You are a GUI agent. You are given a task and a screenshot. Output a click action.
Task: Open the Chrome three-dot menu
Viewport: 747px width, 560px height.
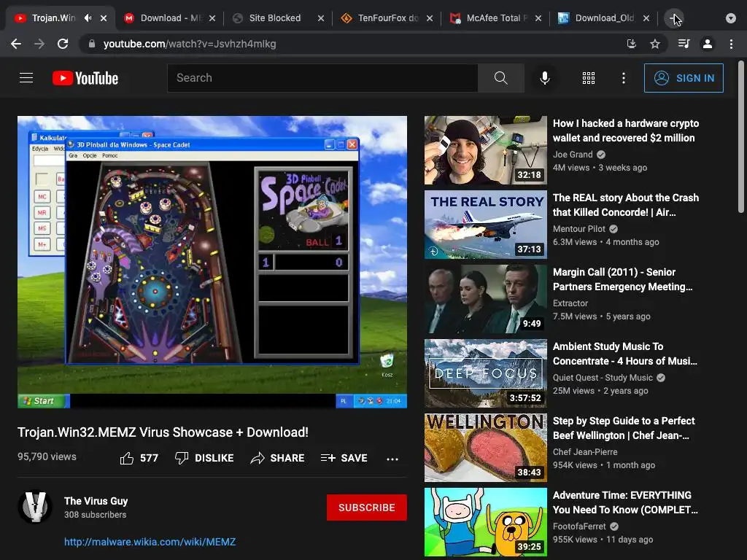click(731, 44)
